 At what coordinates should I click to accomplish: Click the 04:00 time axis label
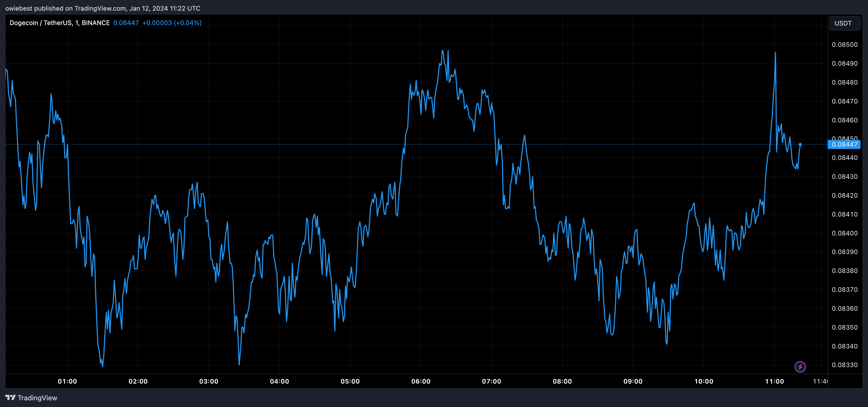[x=279, y=381]
